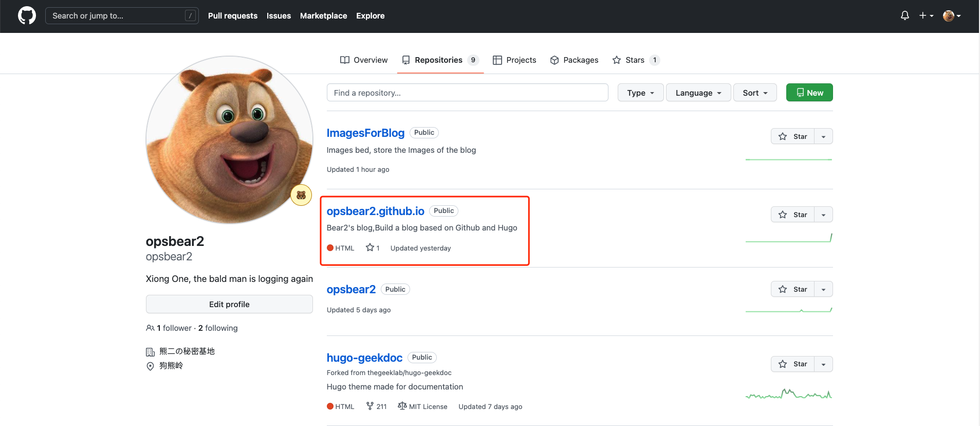Open the ImagesForBlog repository

(365, 133)
